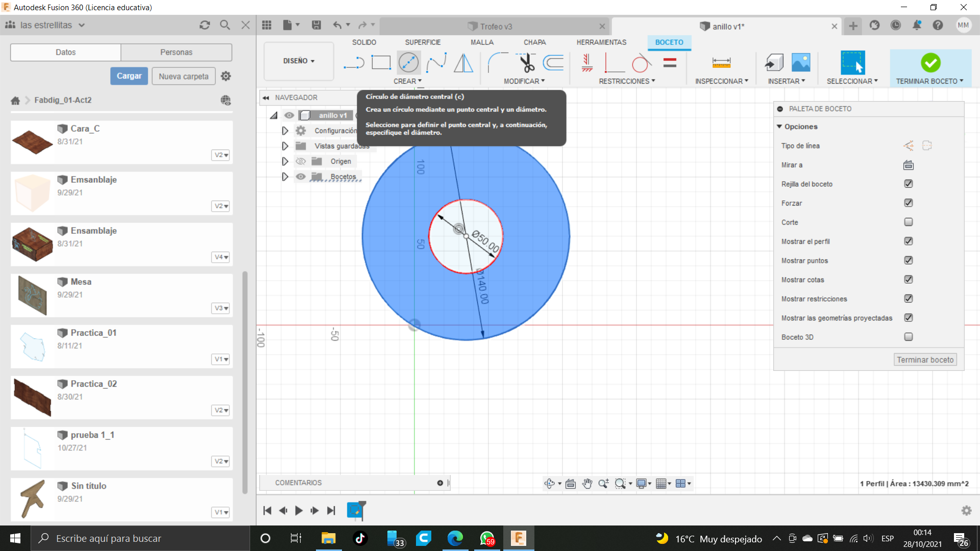Viewport: 980px width, 551px height.
Task: Click the Insert Image icon
Action: pyautogui.click(x=801, y=63)
